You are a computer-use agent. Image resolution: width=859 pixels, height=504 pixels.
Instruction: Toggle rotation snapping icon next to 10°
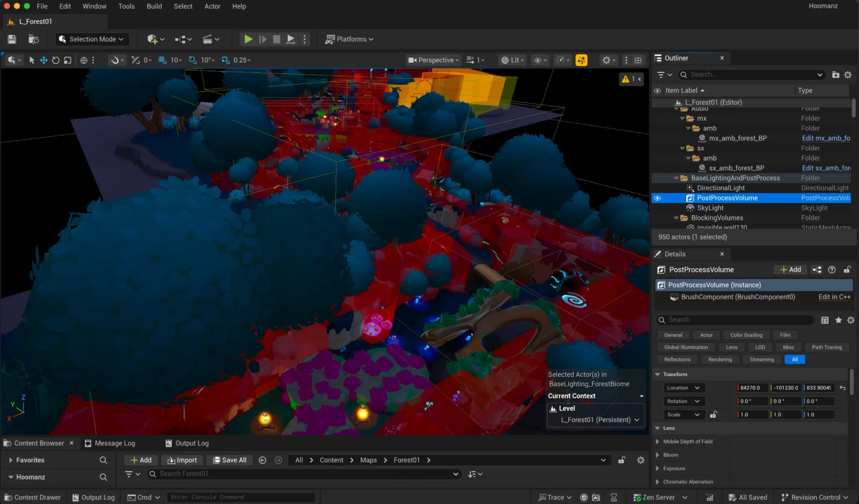click(192, 60)
